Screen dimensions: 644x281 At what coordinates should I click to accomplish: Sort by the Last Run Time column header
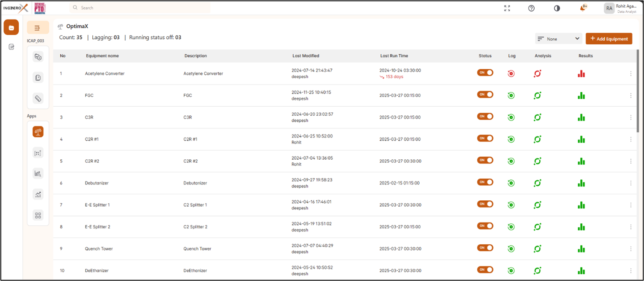tap(394, 56)
